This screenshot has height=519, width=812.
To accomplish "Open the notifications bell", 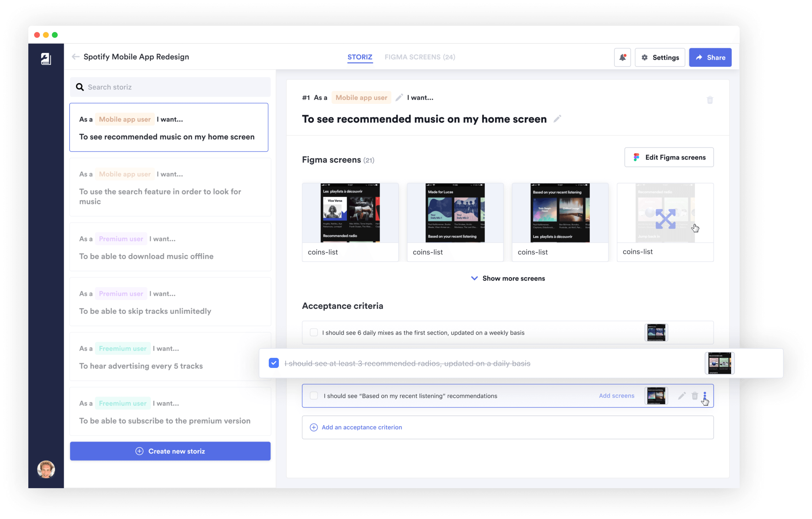I will [622, 57].
